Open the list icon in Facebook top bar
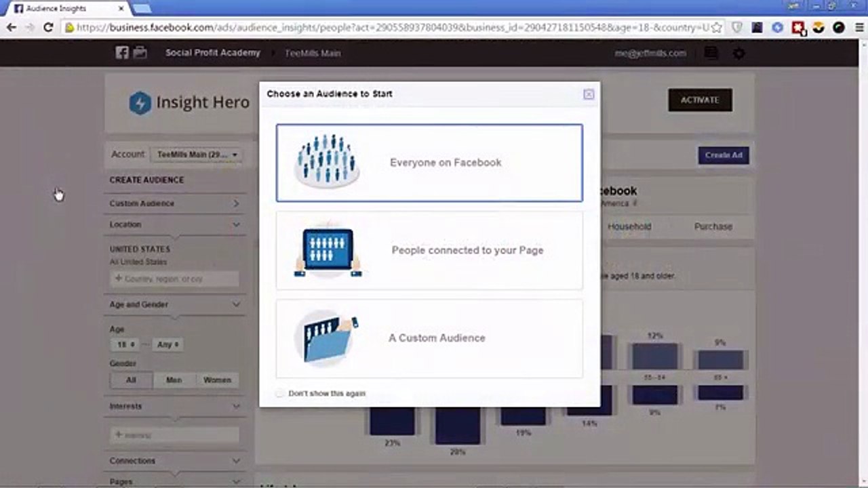The image size is (868, 488). (711, 53)
